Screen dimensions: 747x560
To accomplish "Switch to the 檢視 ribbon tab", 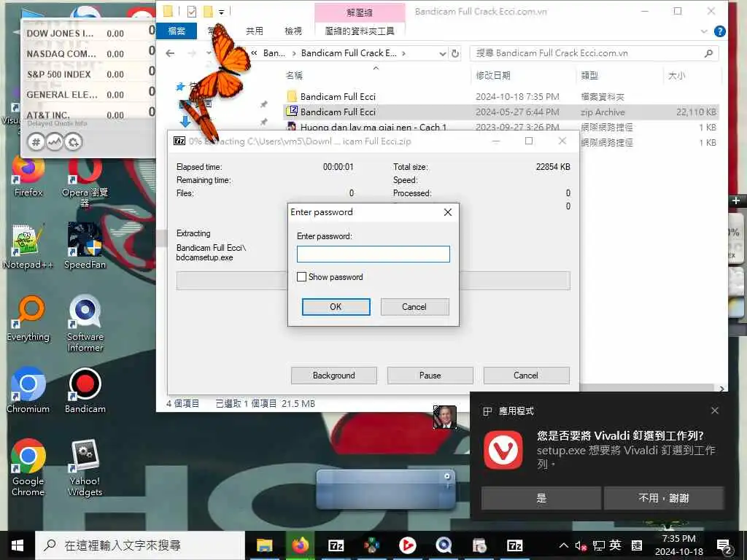I will (x=293, y=31).
